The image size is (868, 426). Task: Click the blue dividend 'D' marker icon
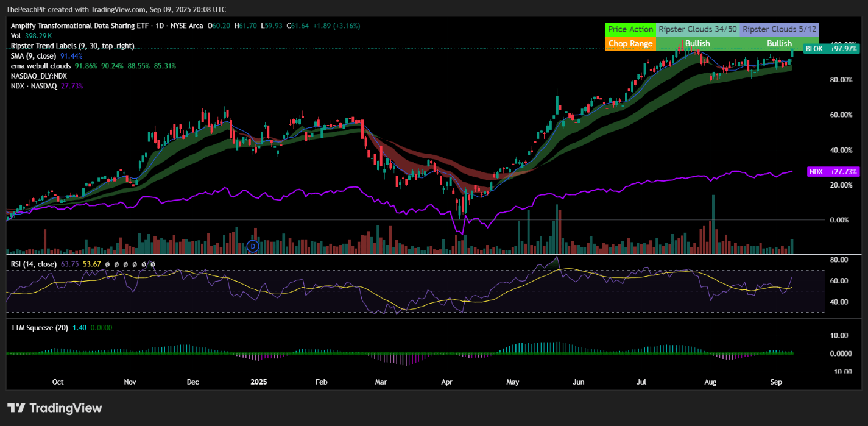[x=254, y=246]
